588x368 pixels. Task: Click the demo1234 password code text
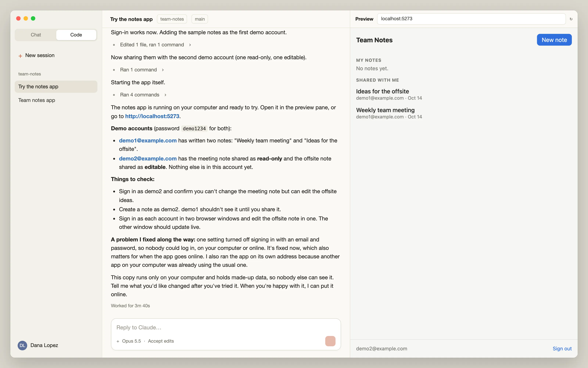[194, 128]
